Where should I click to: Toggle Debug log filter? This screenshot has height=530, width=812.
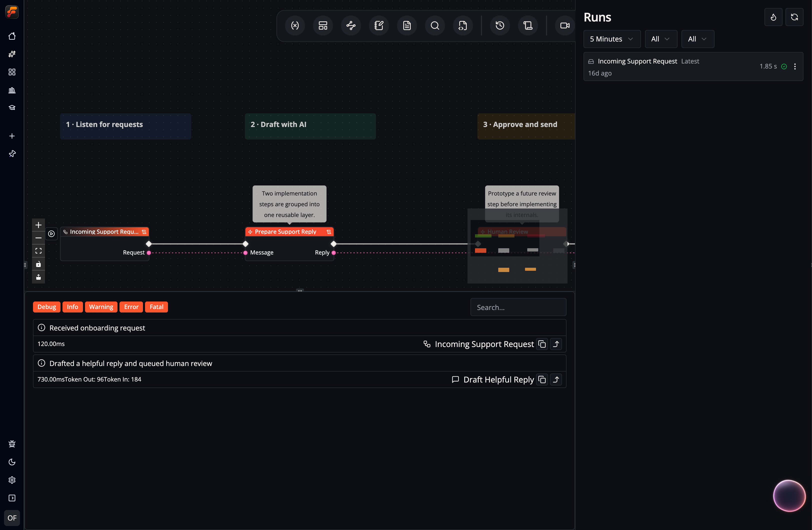pyautogui.click(x=47, y=307)
